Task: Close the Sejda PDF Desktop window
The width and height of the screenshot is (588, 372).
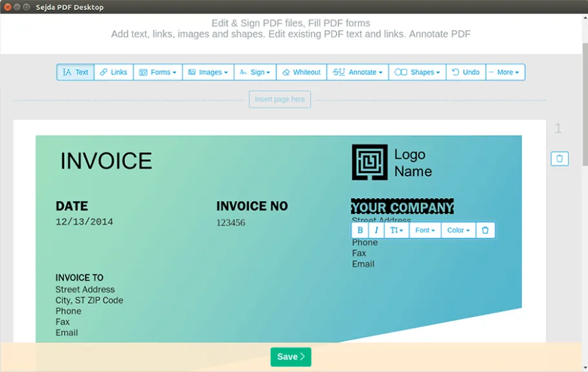Action: click(x=7, y=6)
